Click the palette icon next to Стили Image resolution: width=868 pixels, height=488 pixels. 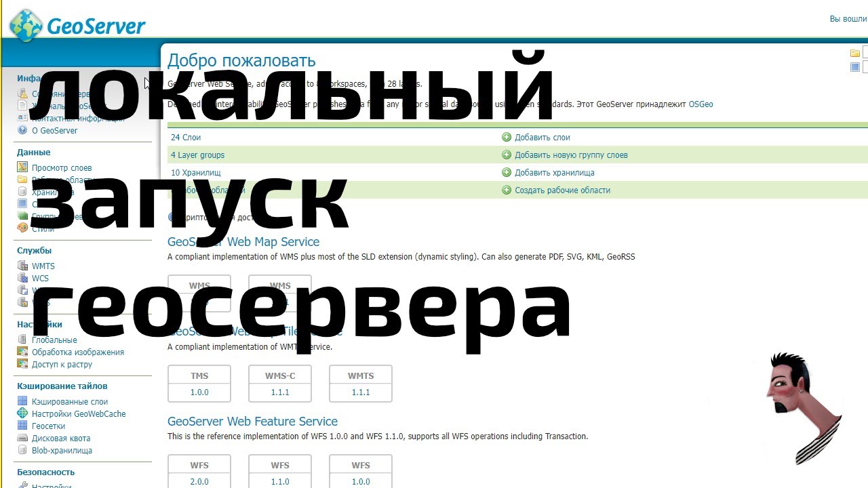pyautogui.click(x=22, y=228)
